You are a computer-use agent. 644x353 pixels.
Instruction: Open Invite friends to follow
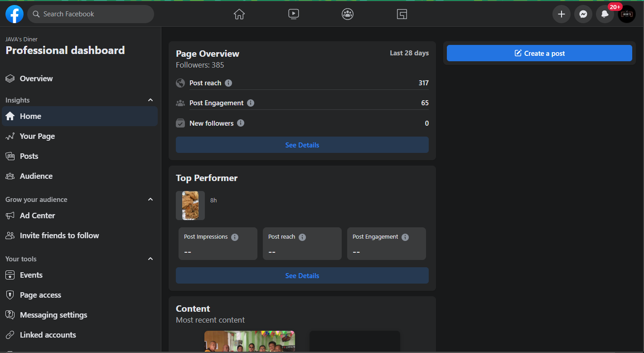pos(80,235)
